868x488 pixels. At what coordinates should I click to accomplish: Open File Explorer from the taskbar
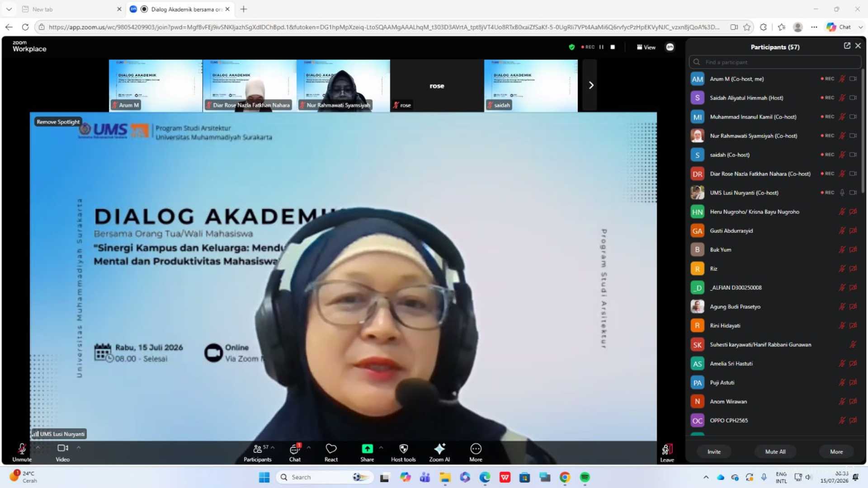pyautogui.click(x=445, y=477)
